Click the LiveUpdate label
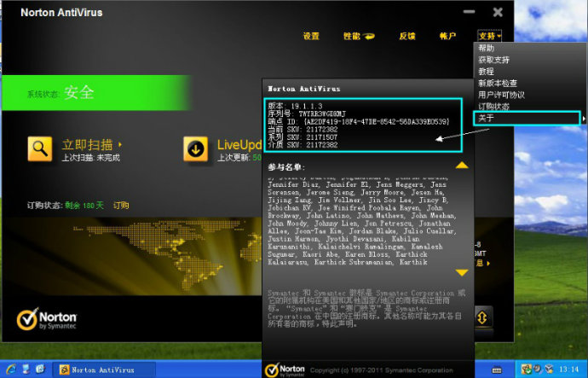This screenshot has height=378, width=588. pyautogui.click(x=239, y=145)
